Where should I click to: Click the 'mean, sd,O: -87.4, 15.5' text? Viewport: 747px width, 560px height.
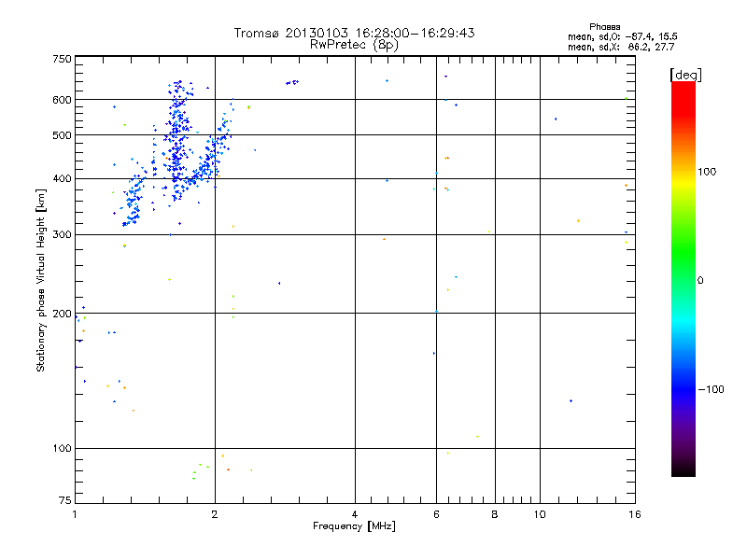[x=623, y=36]
